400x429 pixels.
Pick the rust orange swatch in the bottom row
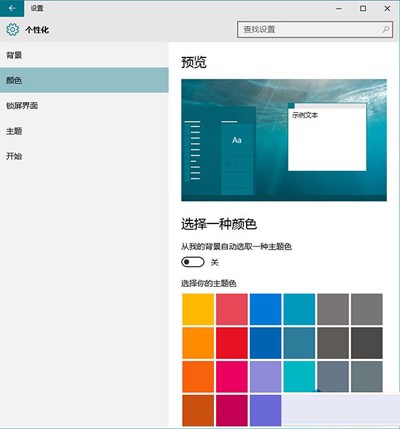(x=198, y=410)
